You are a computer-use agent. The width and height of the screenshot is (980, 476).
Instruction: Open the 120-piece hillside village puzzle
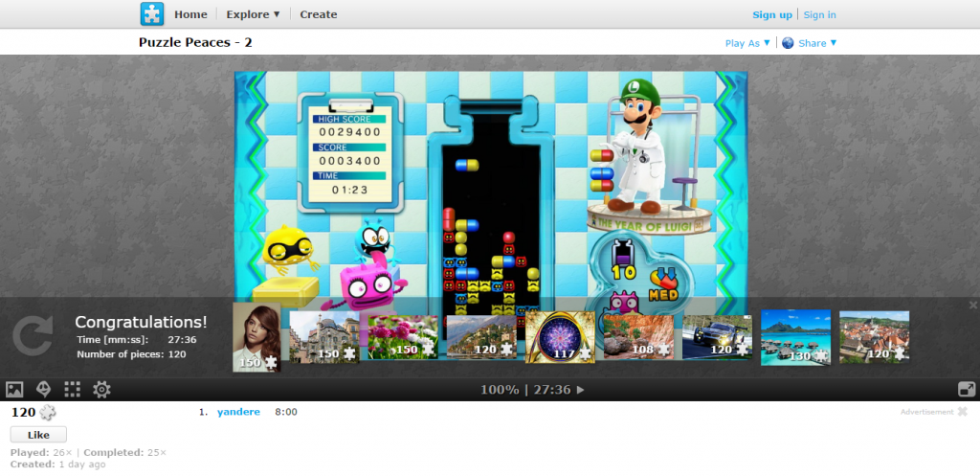[x=481, y=337]
